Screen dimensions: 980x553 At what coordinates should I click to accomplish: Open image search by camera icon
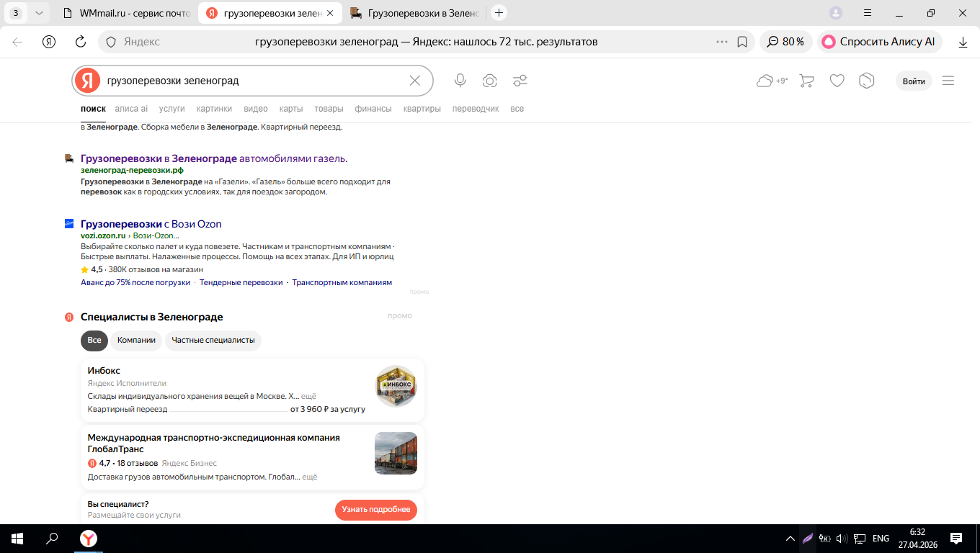click(x=490, y=81)
